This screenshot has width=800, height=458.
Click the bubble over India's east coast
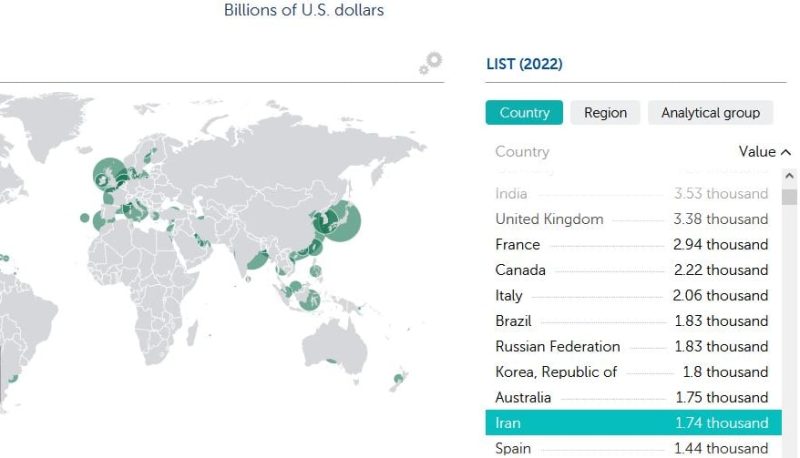click(257, 261)
